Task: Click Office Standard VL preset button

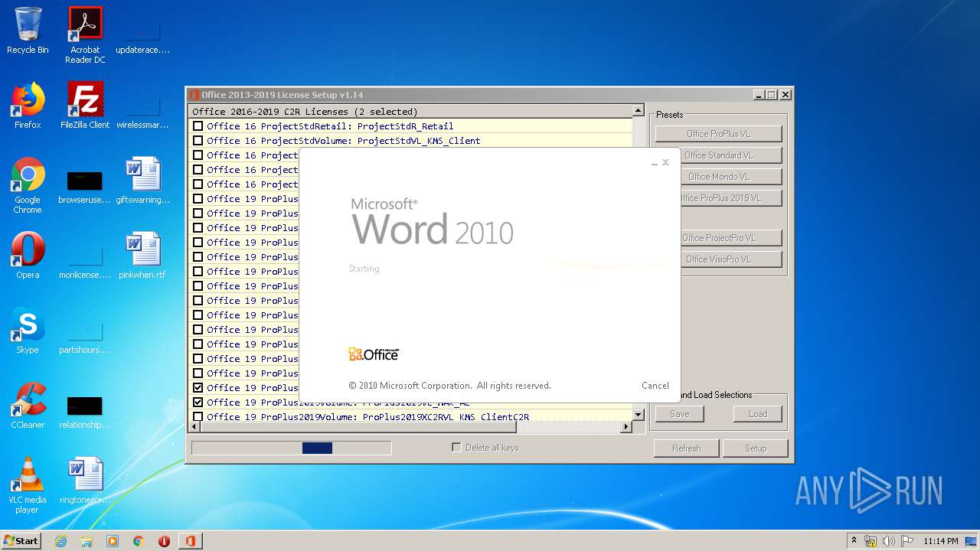Action: click(718, 155)
